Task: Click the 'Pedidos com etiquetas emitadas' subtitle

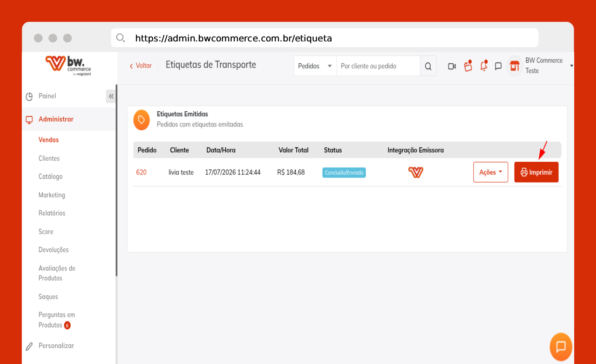Action: pos(200,124)
